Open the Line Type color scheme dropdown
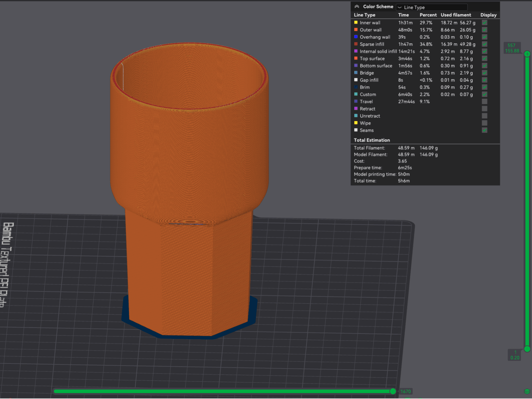 [x=432, y=7]
